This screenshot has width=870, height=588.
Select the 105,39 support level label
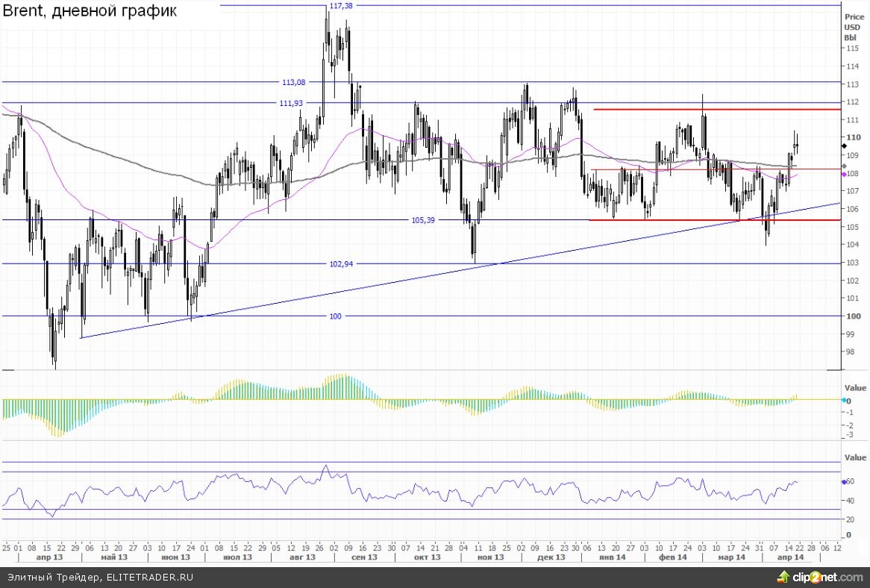click(423, 220)
